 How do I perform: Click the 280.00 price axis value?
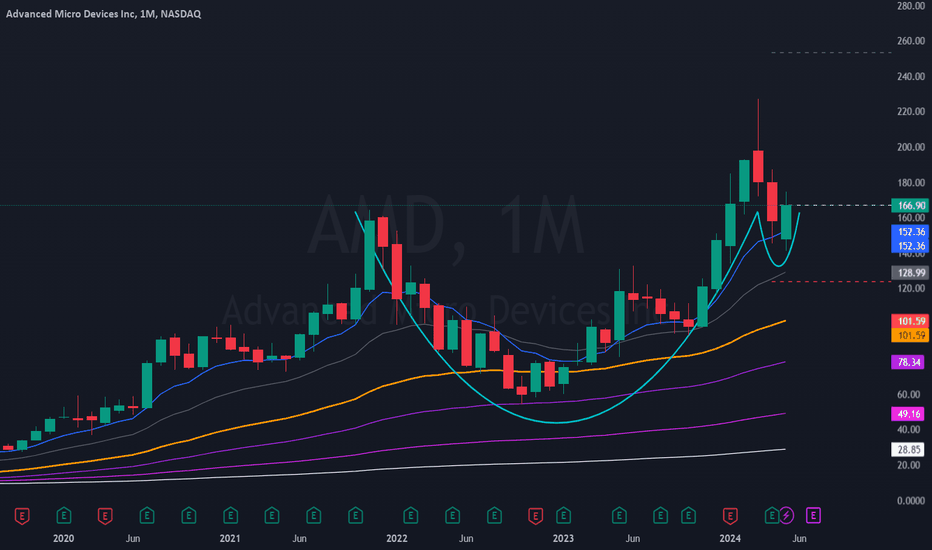coord(911,6)
